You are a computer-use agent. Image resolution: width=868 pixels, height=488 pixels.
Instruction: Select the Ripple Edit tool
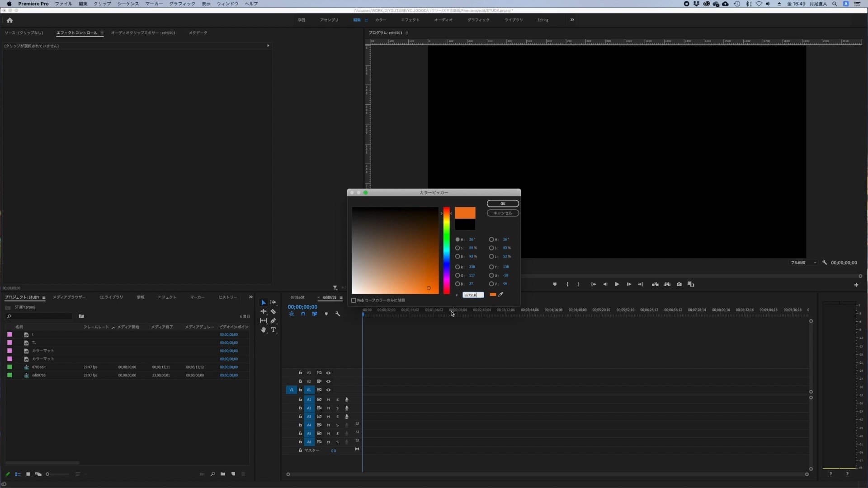click(x=264, y=312)
